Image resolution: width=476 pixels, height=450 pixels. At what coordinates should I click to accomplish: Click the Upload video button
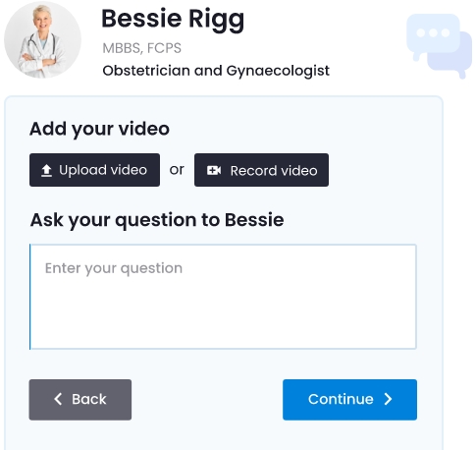pyautogui.click(x=94, y=170)
